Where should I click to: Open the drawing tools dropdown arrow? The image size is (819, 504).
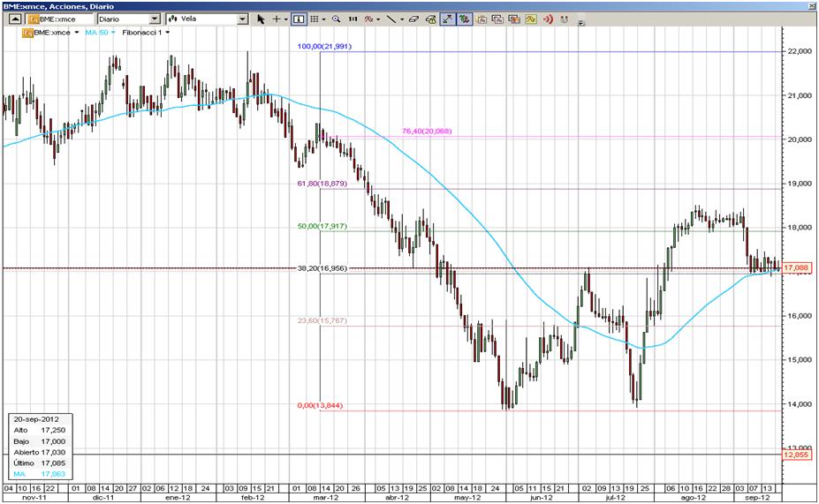(x=402, y=19)
